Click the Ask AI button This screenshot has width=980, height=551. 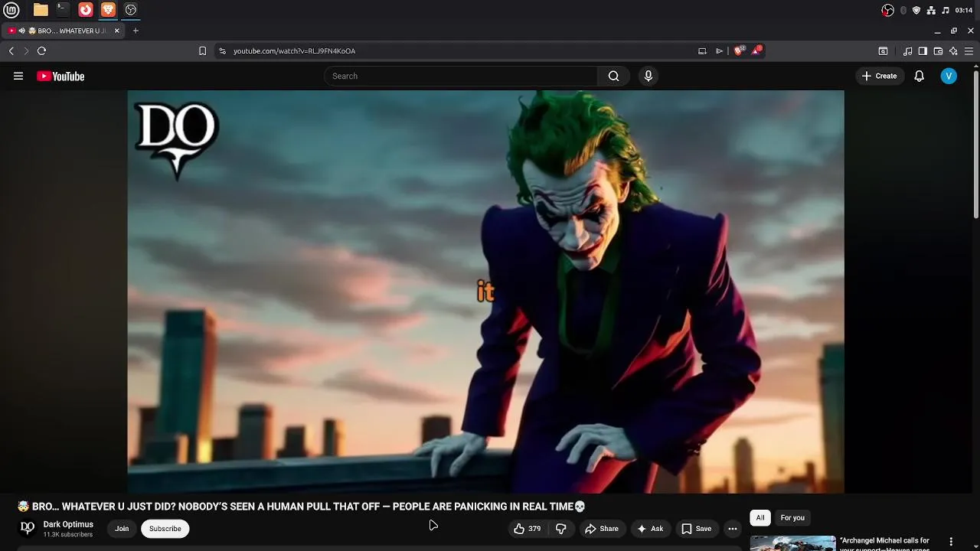(x=649, y=529)
